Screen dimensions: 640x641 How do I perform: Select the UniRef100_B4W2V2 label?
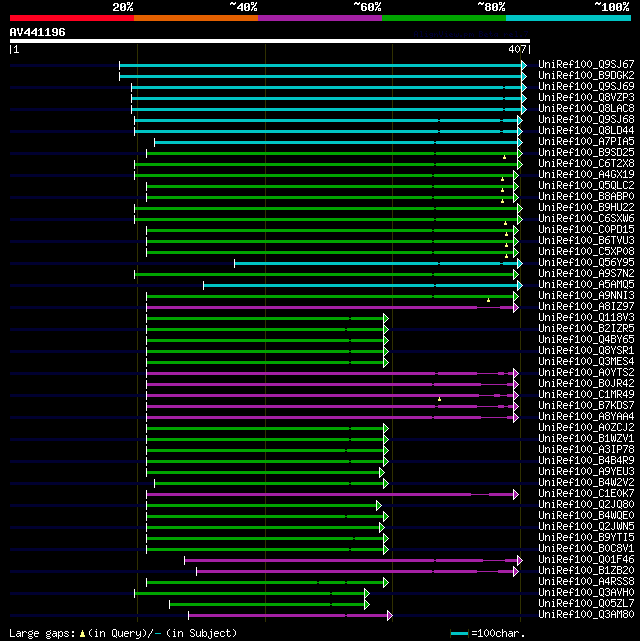[586, 483]
